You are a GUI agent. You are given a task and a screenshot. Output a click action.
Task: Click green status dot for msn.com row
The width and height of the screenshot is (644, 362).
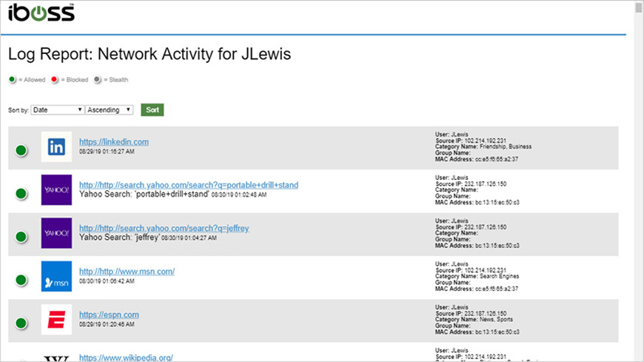pos(21,281)
